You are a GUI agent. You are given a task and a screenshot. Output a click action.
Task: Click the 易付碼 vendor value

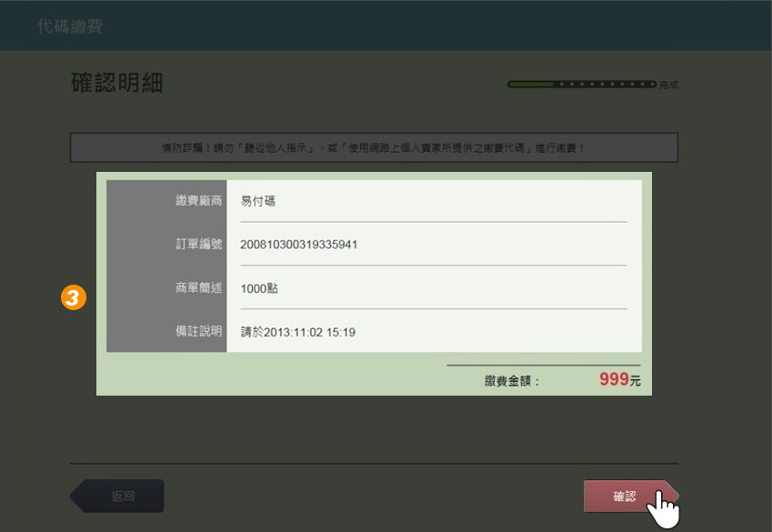258,201
